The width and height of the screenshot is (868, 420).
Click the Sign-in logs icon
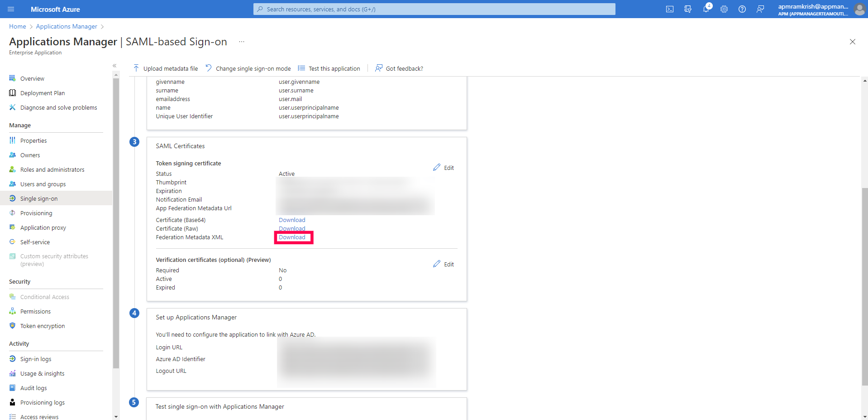pos(12,359)
